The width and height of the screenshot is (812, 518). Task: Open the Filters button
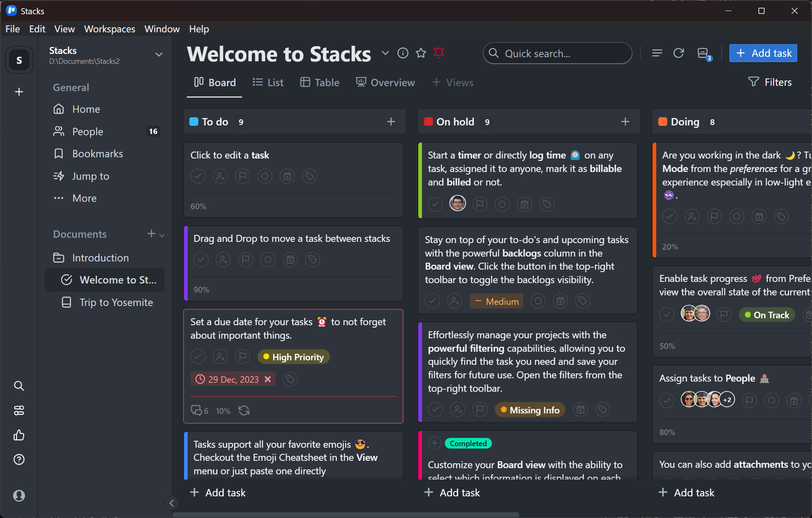[x=770, y=82]
